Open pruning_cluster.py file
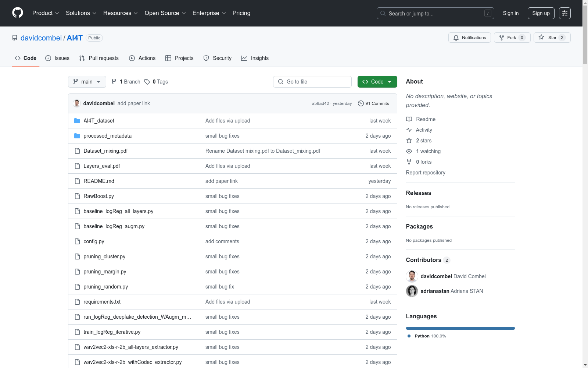Screen dimensions: 588x368 pyautogui.click(x=104, y=256)
